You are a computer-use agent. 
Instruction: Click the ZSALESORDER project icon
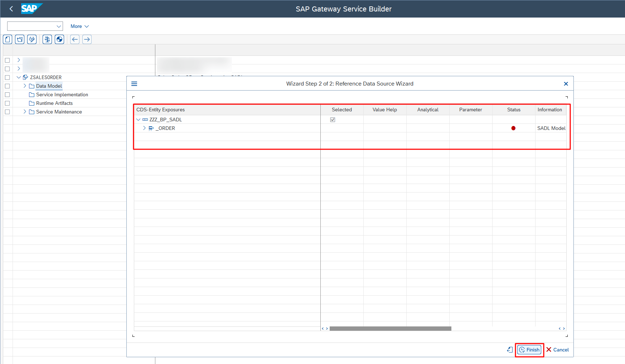tap(25, 77)
